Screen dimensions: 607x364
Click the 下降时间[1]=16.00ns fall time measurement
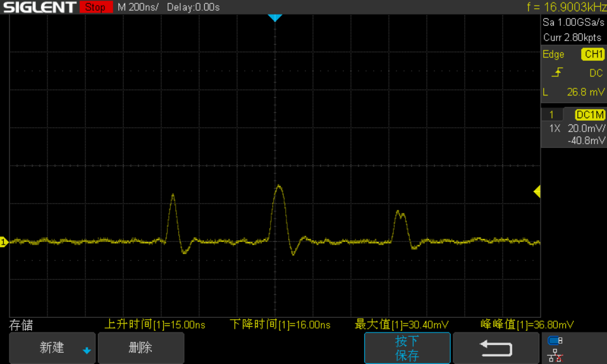(x=280, y=325)
